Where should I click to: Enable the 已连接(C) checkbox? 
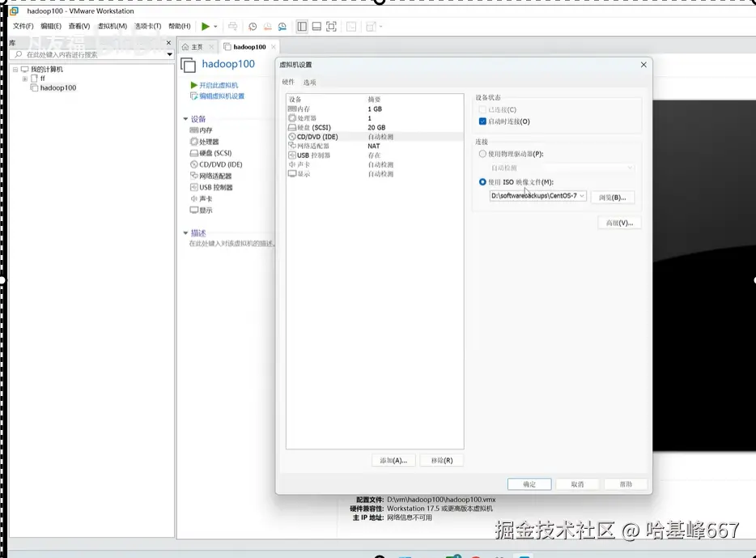tap(482, 109)
